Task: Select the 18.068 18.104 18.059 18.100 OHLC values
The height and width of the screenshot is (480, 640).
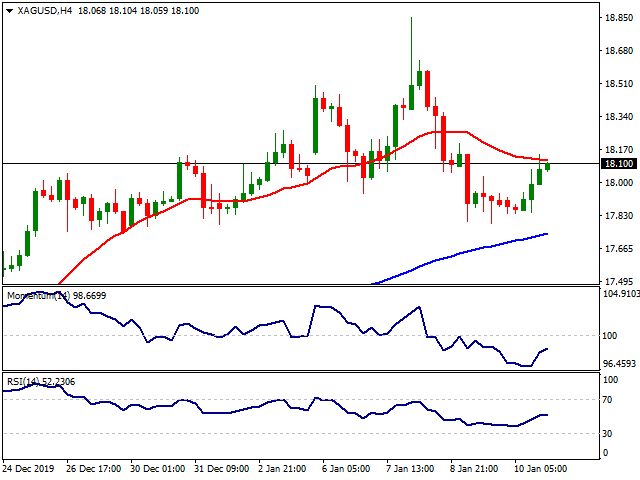Action: [x=138, y=11]
